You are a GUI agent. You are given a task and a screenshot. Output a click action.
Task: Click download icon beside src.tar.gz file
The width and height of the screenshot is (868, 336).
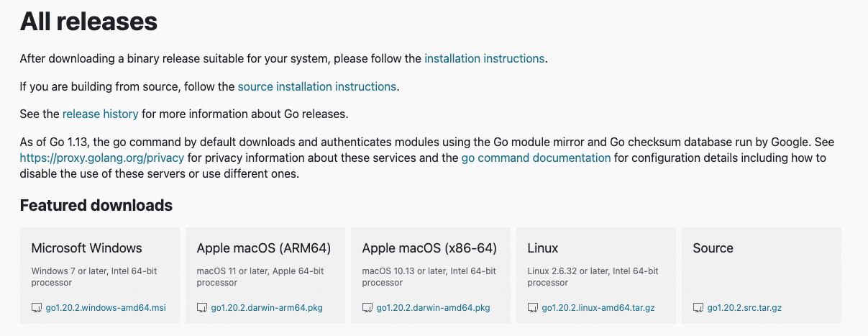(698, 308)
